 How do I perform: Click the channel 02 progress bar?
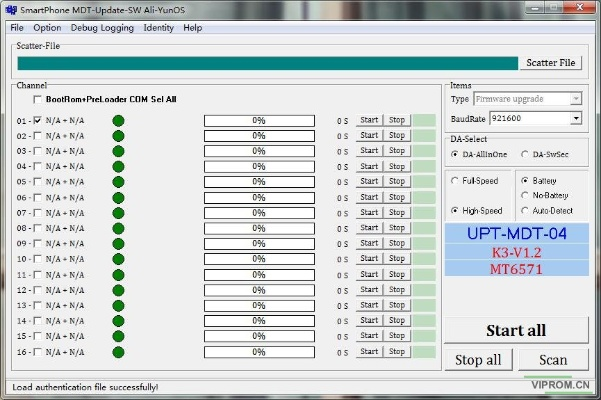tap(259, 136)
